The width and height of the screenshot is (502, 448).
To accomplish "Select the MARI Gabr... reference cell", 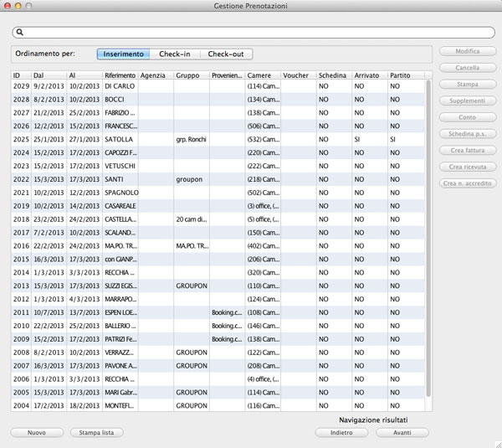I will [x=120, y=392].
